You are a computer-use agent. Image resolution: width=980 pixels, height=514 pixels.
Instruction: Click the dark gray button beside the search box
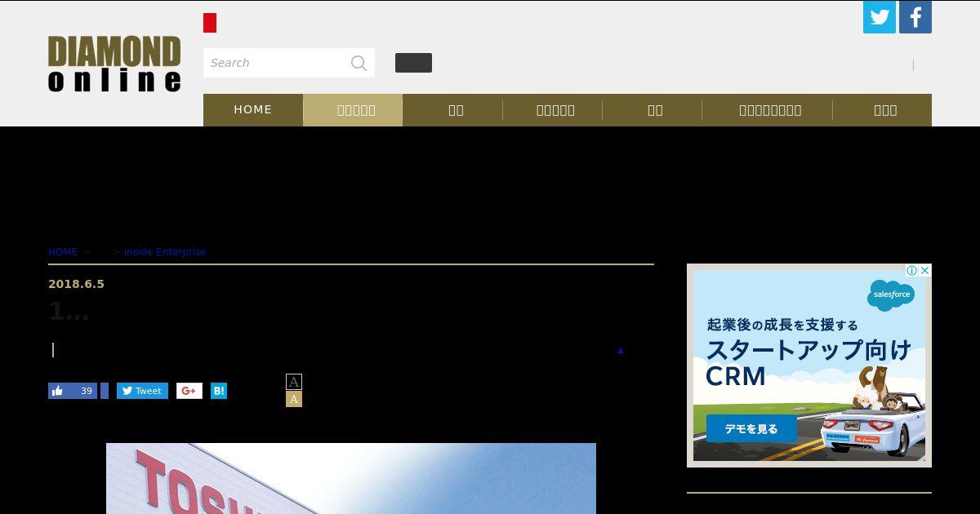[413, 63]
